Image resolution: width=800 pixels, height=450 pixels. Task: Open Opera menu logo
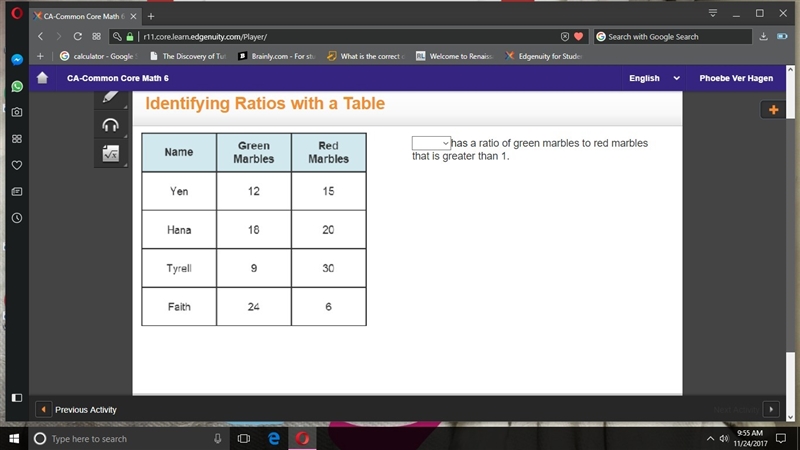[x=16, y=13]
